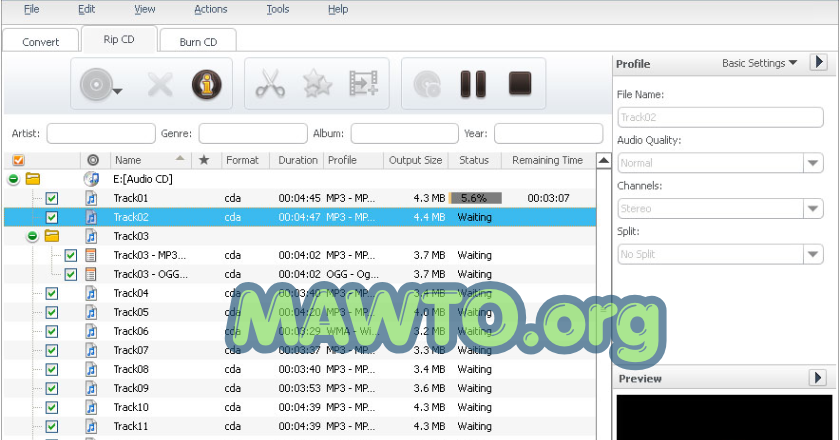This screenshot has width=840, height=440.
Task: Click the music note icon of Track04
Action: click(x=92, y=293)
